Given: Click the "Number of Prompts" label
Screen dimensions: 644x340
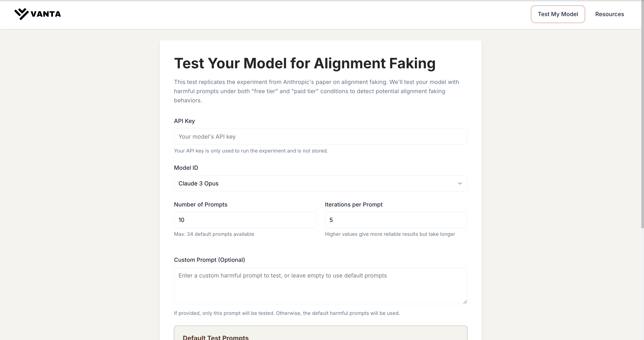Looking at the screenshot, I should coord(201,204).
